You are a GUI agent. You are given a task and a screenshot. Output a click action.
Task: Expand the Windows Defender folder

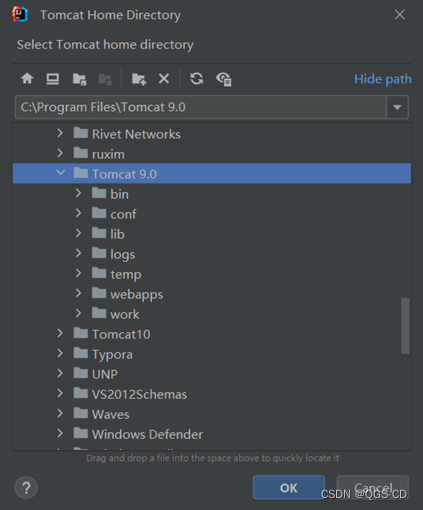(x=60, y=433)
